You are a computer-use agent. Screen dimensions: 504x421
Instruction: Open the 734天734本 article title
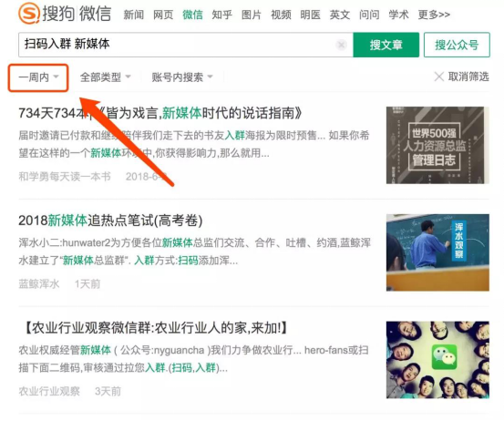click(160, 113)
